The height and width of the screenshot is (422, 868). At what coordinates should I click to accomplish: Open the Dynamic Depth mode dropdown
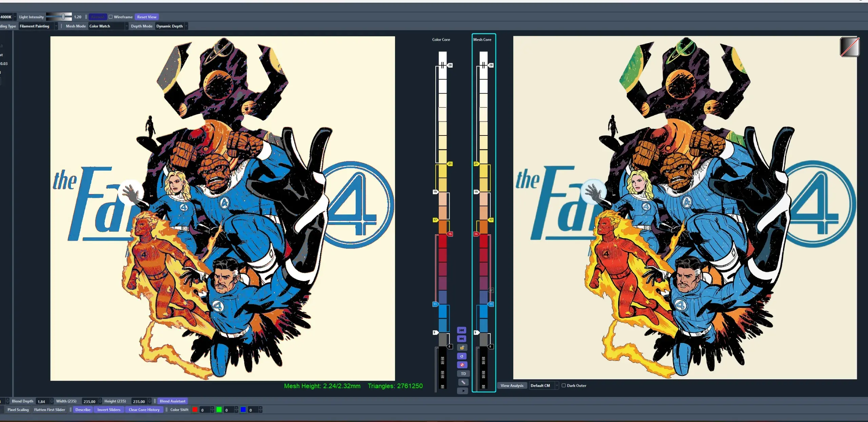click(172, 26)
